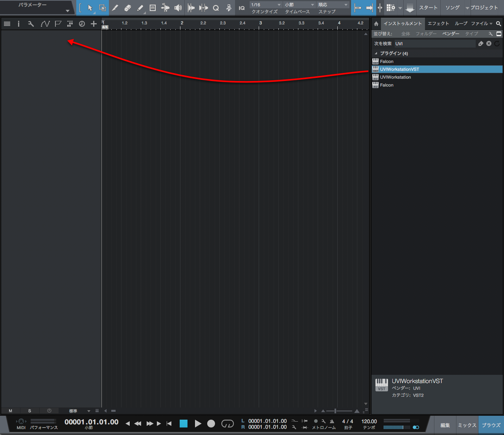Open the ソング page button
This screenshot has width=504, height=435.
pos(452,8)
